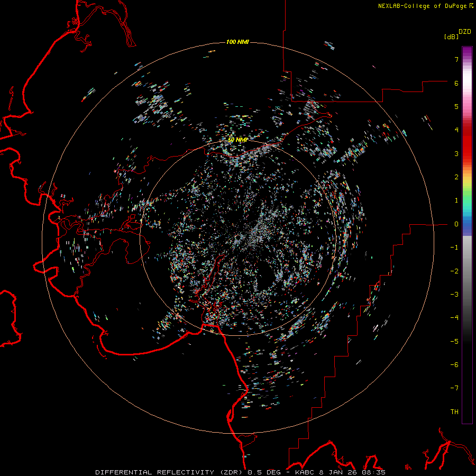Click the "6" tick on color scale
This screenshot has height=476, width=476.
click(x=456, y=83)
